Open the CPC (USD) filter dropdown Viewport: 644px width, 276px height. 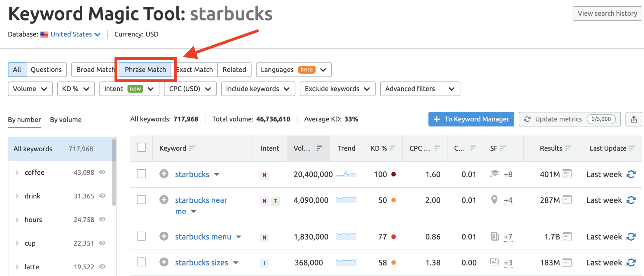190,89
